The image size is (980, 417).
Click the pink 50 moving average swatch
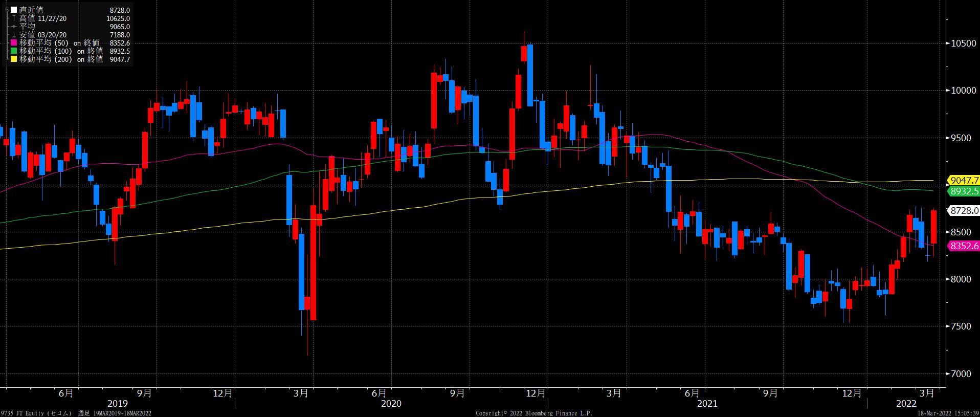pyautogui.click(x=14, y=43)
